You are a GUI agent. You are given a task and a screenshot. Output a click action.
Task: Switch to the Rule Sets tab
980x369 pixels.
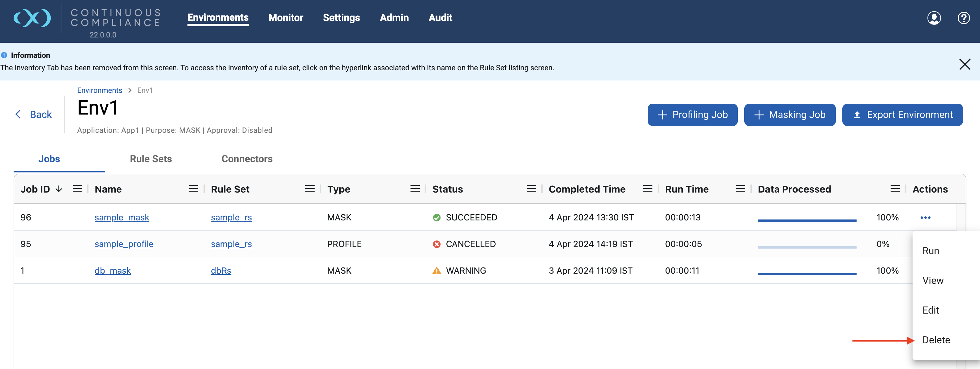(151, 159)
